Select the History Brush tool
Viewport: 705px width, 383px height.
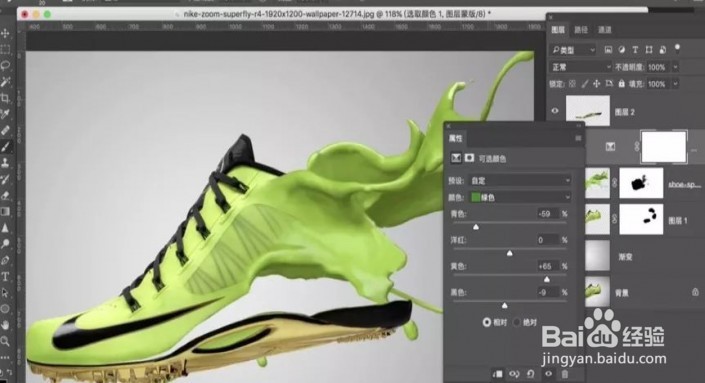(5, 179)
